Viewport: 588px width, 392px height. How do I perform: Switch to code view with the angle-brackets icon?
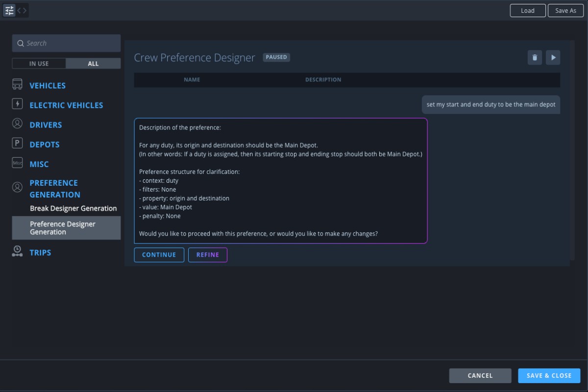tap(21, 10)
